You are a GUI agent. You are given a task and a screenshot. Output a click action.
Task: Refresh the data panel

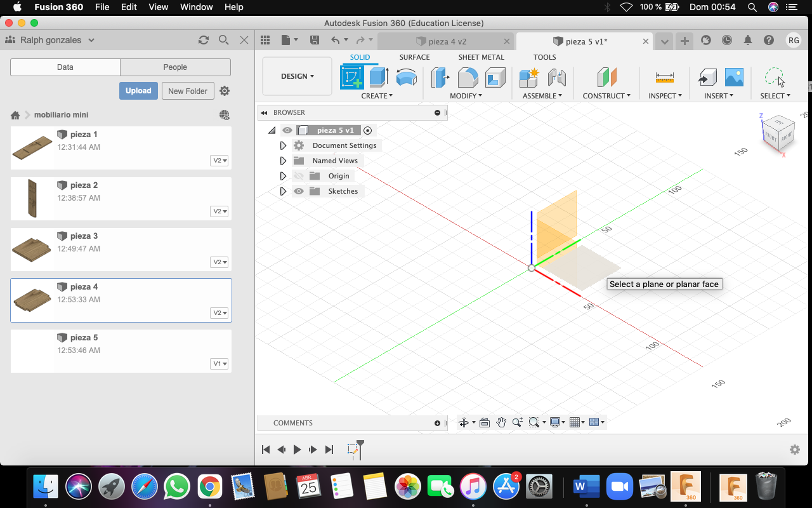click(x=204, y=40)
